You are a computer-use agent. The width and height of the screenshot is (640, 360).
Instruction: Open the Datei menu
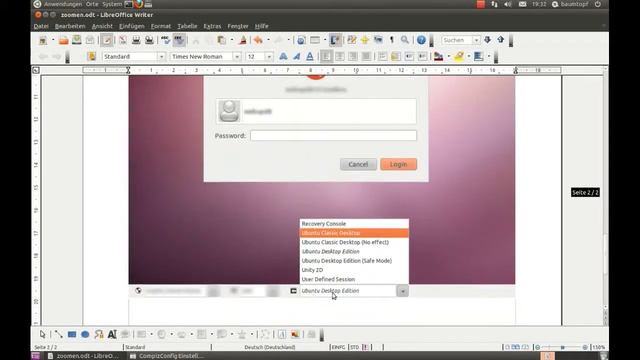pyautogui.click(x=41, y=26)
